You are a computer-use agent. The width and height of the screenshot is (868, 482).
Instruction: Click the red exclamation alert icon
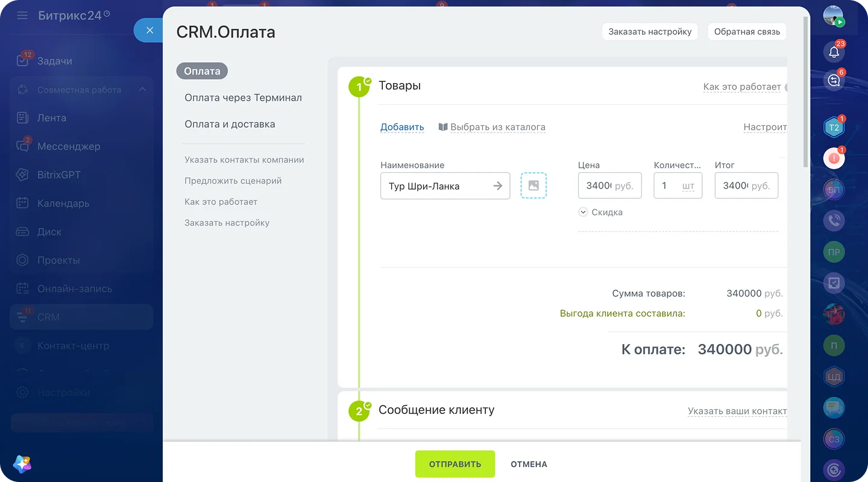(x=834, y=158)
